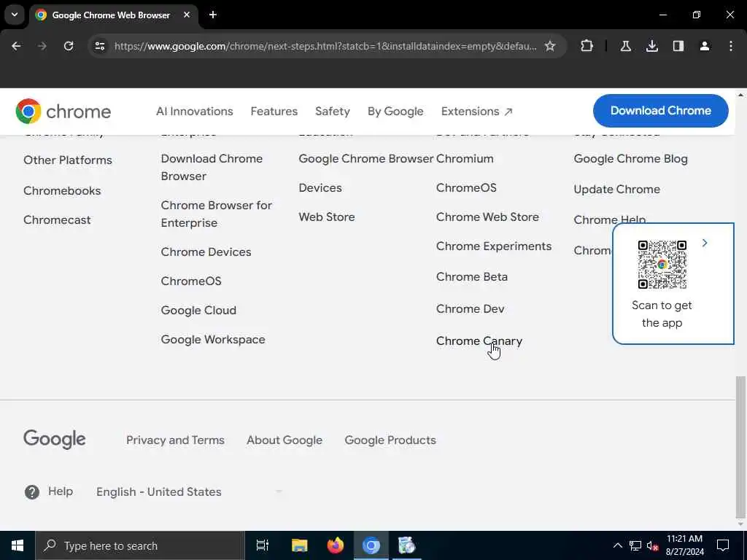Open Google Products link
Screen dimensions: 747x560
click(x=390, y=440)
